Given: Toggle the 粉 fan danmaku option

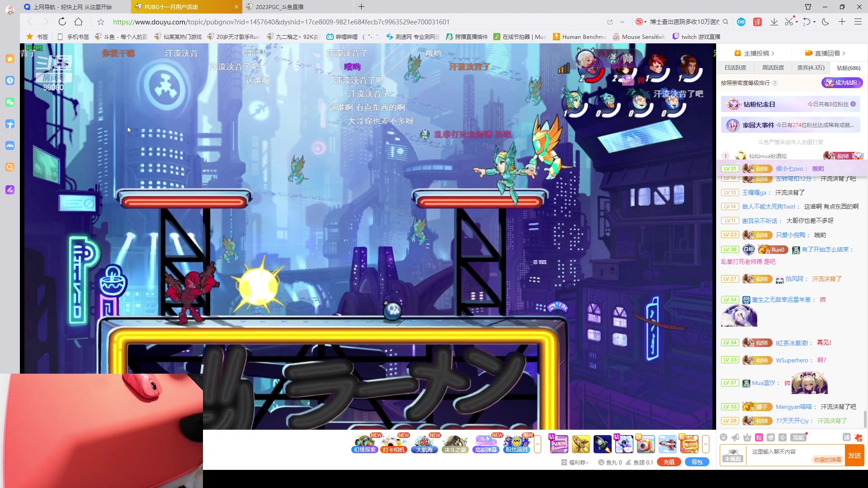Looking at the screenshot, I should pyautogui.click(x=759, y=437).
